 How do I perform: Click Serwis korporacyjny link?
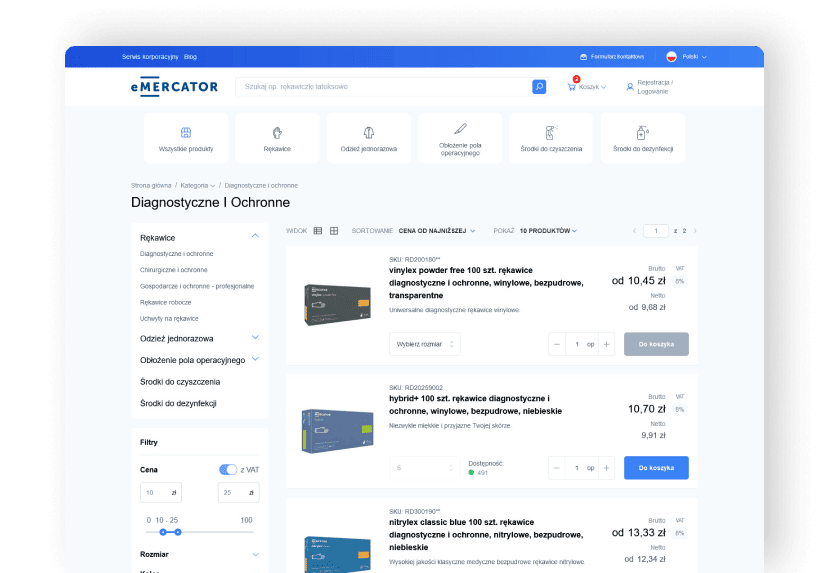(150, 57)
